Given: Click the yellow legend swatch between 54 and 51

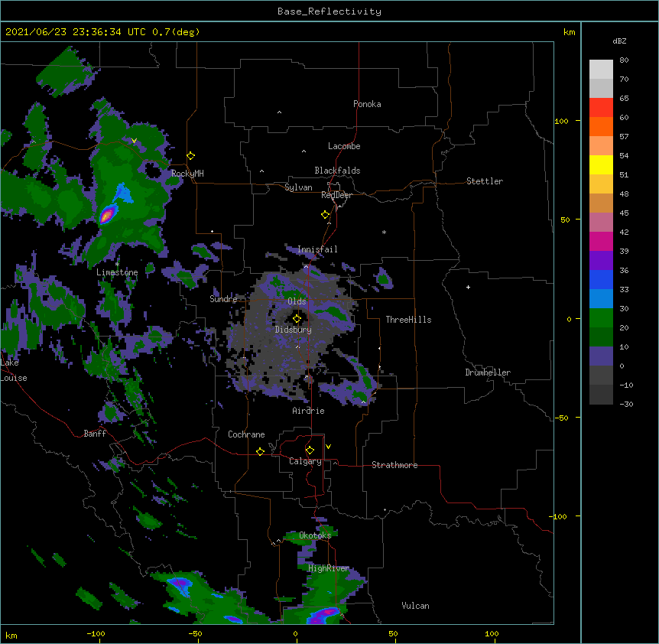Looking at the screenshot, I should [601, 164].
